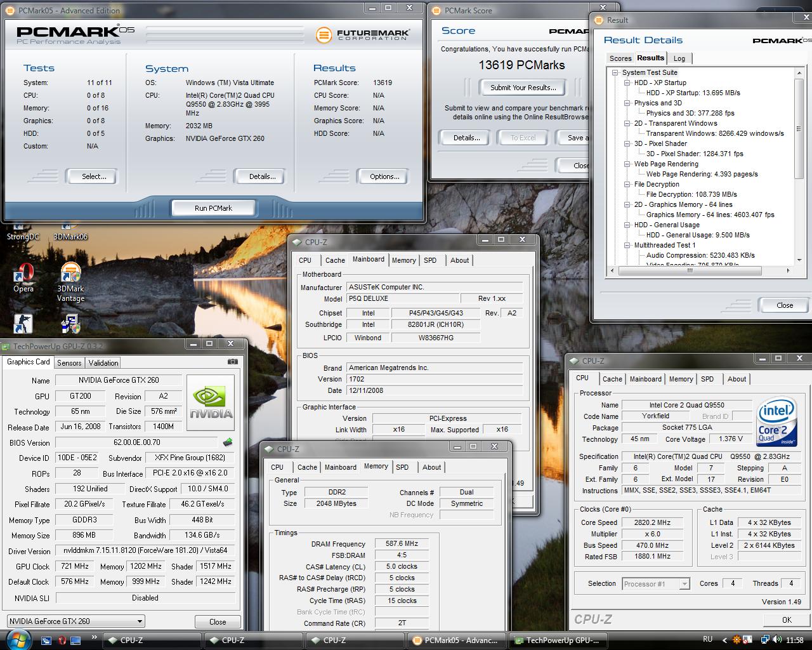Click Submit Your Results... button

[523, 88]
